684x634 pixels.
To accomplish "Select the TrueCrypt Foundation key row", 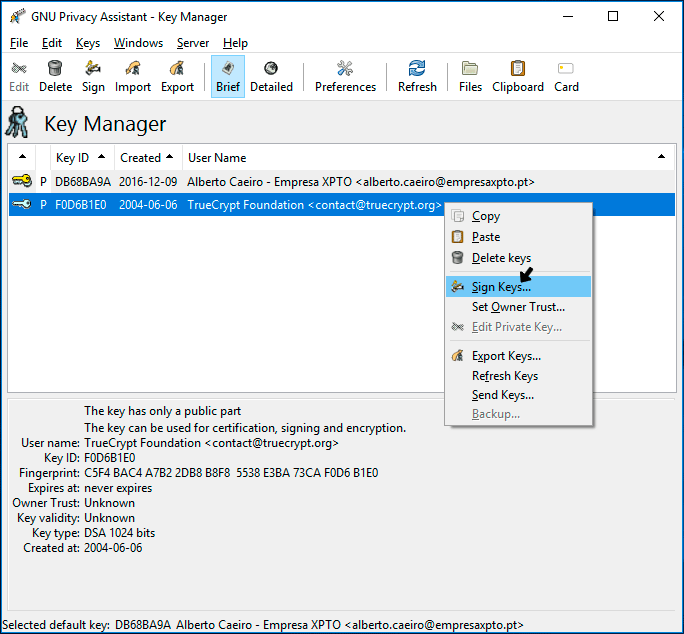I will point(342,205).
